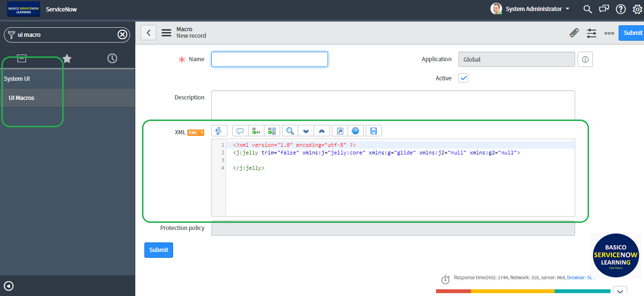
Task: Collapse the System UI navigator section
Action: (67, 78)
